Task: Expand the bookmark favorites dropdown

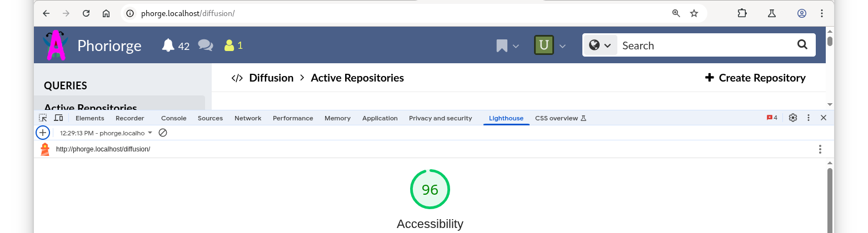Action: click(x=507, y=45)
